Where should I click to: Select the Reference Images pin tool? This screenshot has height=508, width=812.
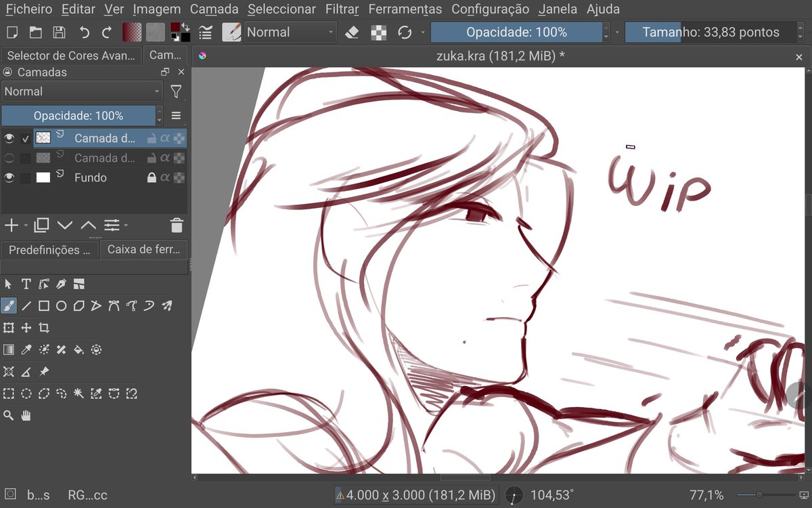tap(44, 371)
